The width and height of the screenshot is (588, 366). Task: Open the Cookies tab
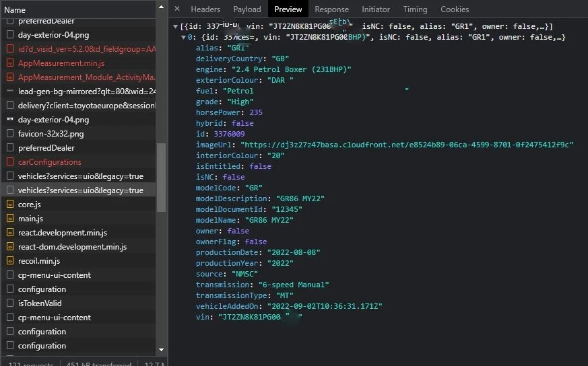[x=455, y=9]
